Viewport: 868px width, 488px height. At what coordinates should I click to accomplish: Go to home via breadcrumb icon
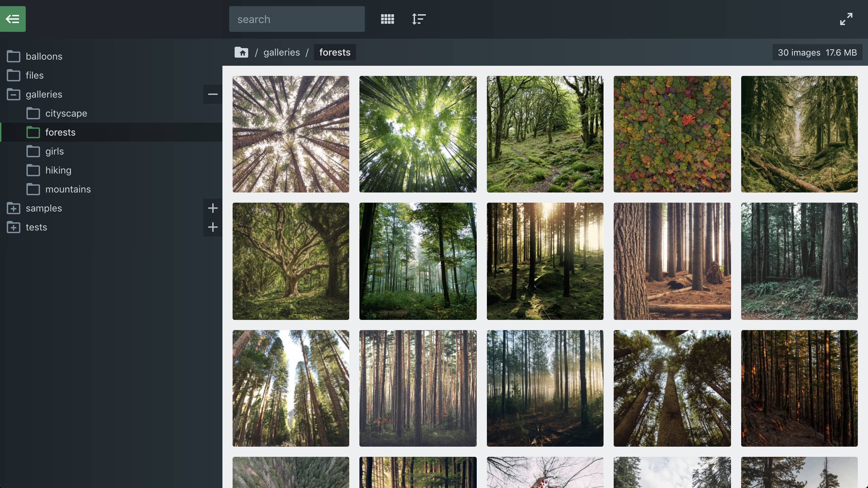coord(241,52)
